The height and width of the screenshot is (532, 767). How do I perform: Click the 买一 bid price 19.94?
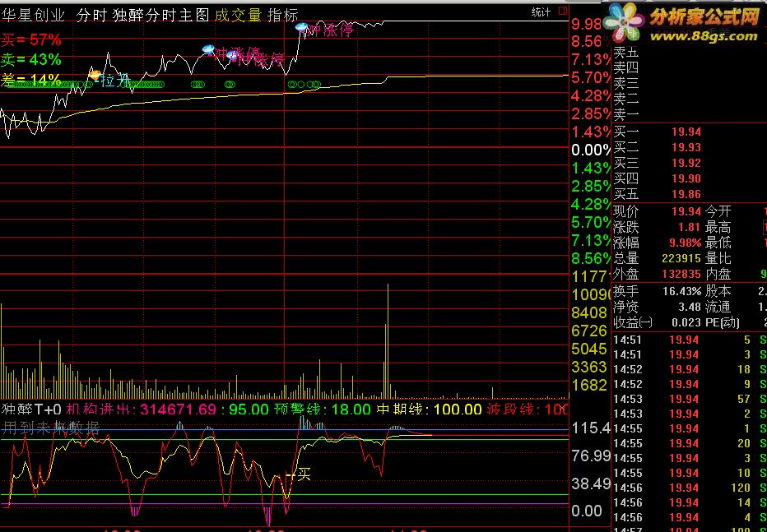point(686,132)
